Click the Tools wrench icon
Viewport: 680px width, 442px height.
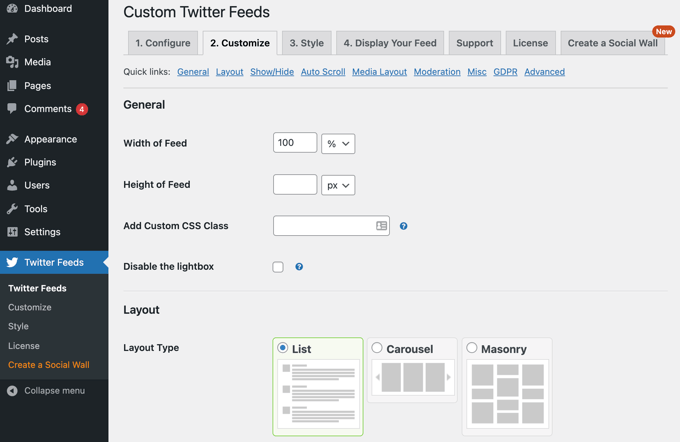(x=12, y=209)
